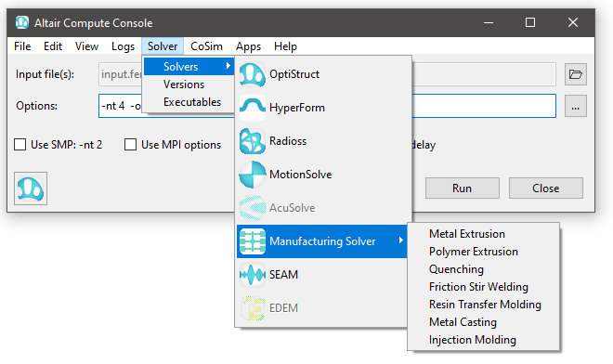Click the Input file(s) text field

click(x=327, y=74)
